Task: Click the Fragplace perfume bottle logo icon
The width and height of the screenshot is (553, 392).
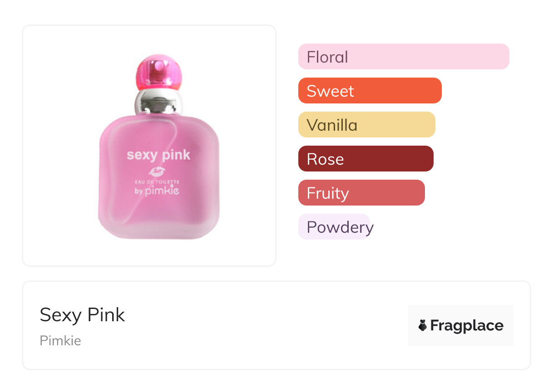Action: pos(423,325)
